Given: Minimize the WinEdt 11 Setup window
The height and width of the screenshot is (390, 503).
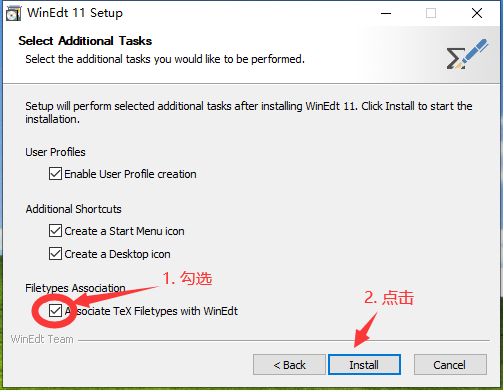Looking at the screenshot, I should (x=386, y=14).
